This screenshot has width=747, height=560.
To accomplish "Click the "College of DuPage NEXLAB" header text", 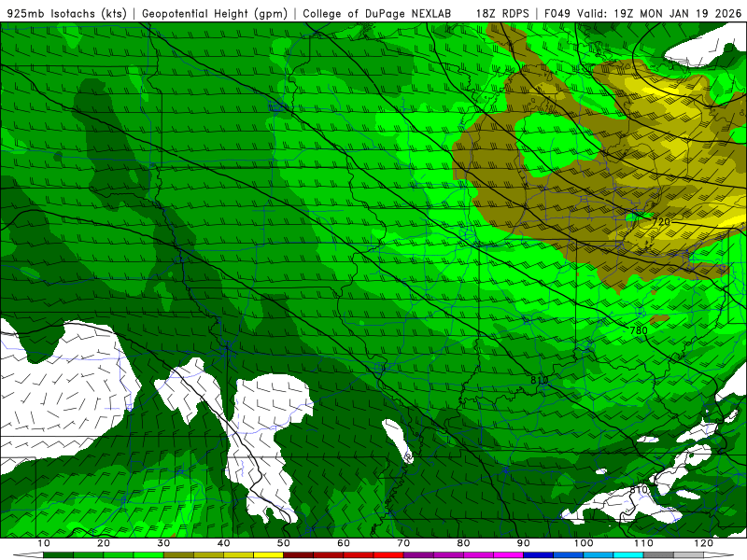I will point(377,13).
